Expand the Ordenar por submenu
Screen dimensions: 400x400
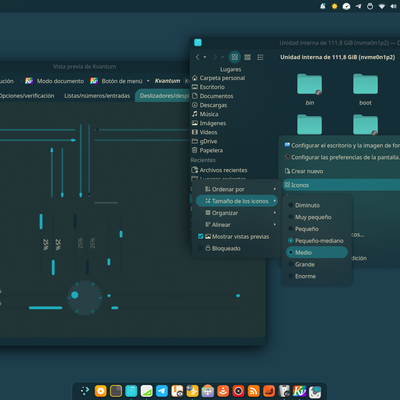point(237,189)
